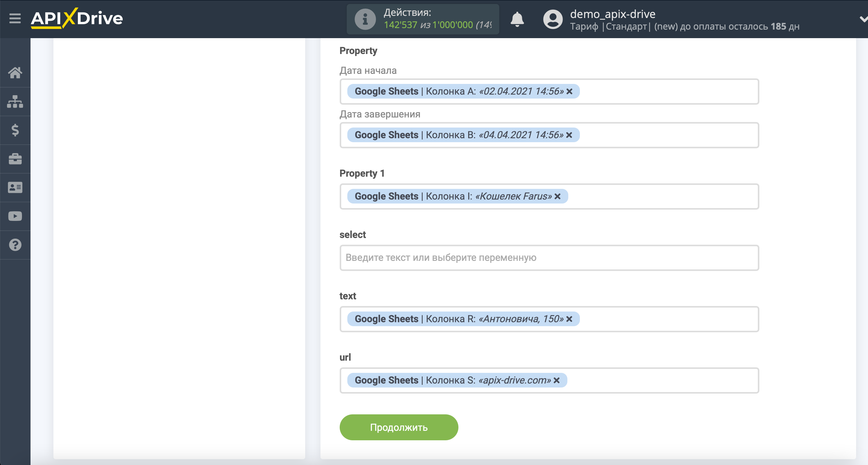The height and width of the screenshot is (465, 868).
Task: Remove the Колонка R Антоновича tag
Action: [x=569, y=319]
